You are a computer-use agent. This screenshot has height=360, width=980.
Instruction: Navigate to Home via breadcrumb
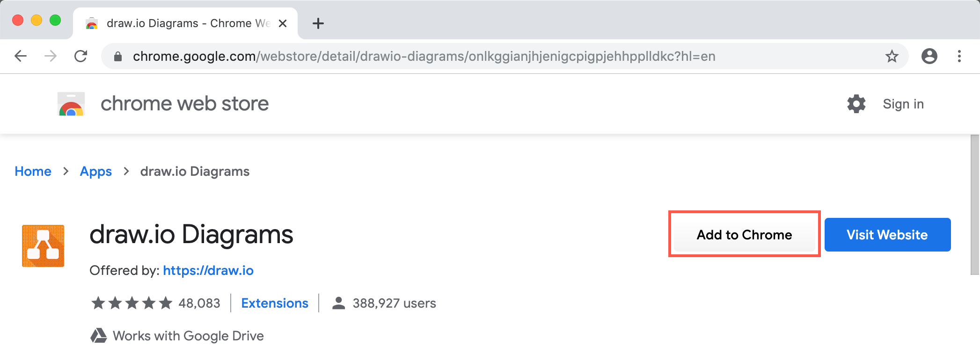click(x=33, y=171)
